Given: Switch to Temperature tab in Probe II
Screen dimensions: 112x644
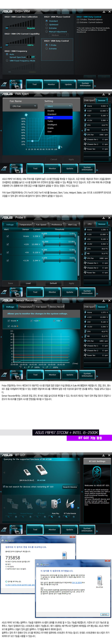Looking at the screenshot, I should point(25,225).
